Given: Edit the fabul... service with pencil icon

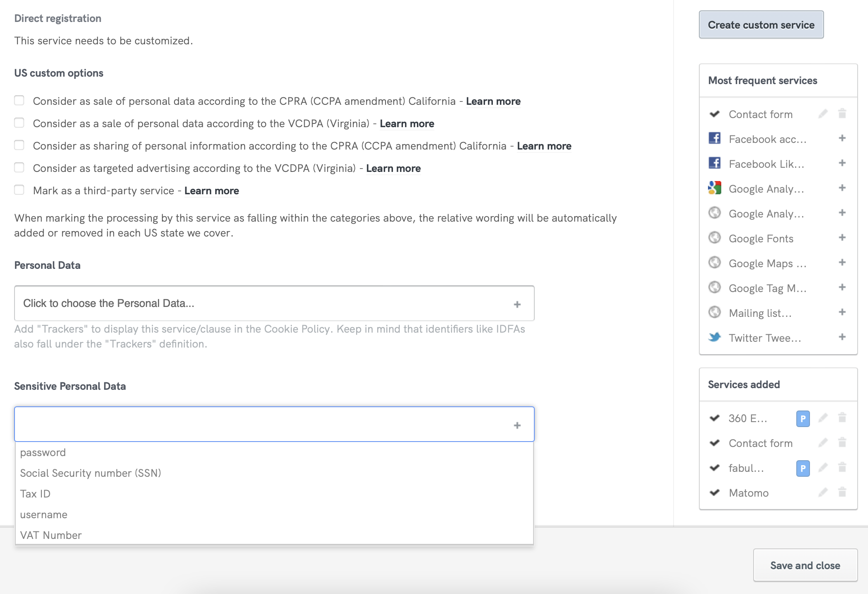Looking at the screenshot, I should pos(823,468).
